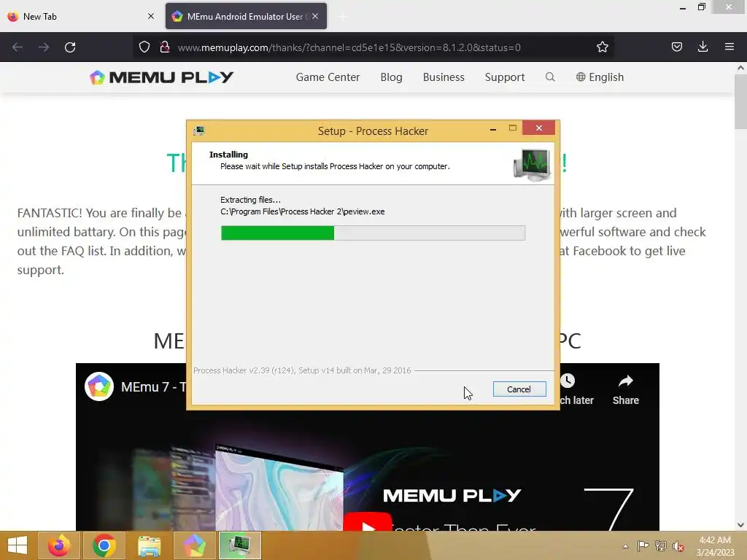Close the New Tab tab
The width and height of the screenshot is (747, 560).
pyautogui.click(x=151, y=16)
